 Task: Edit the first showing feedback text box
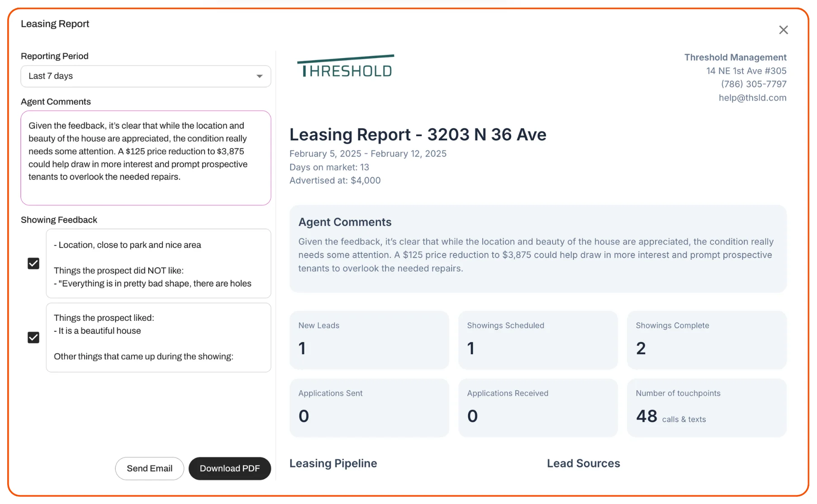tap(158, 263)
